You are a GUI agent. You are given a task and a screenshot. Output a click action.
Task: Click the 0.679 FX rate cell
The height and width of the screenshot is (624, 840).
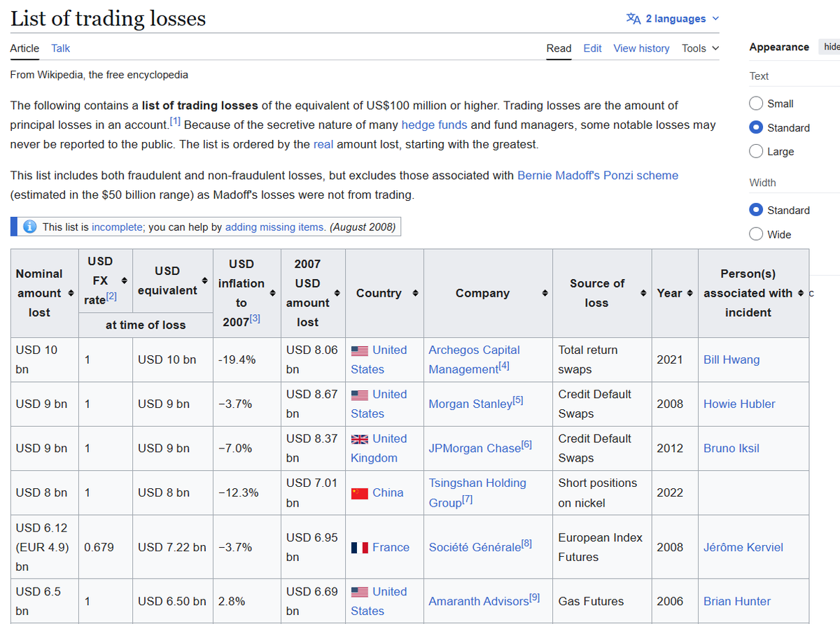coord(106,547)
